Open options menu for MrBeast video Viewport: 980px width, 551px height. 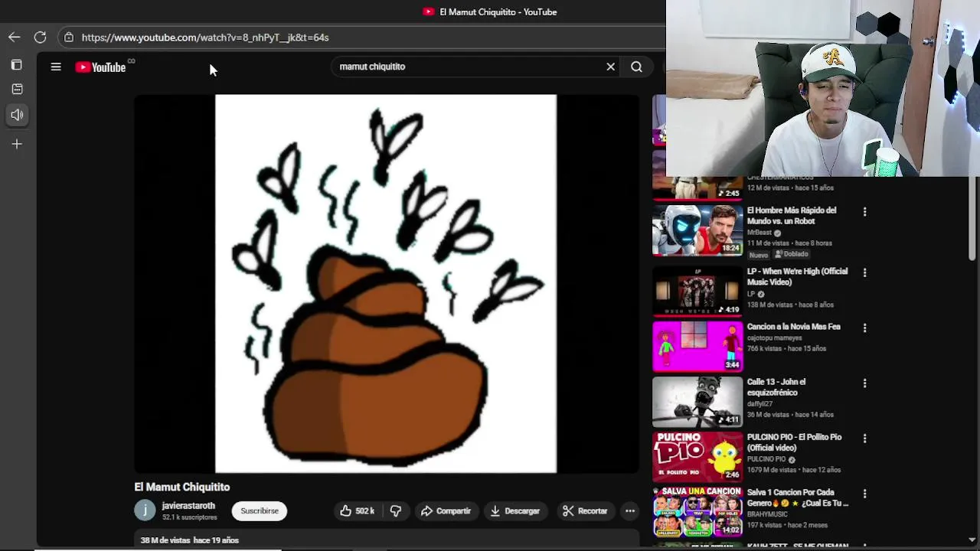point(864,212)
